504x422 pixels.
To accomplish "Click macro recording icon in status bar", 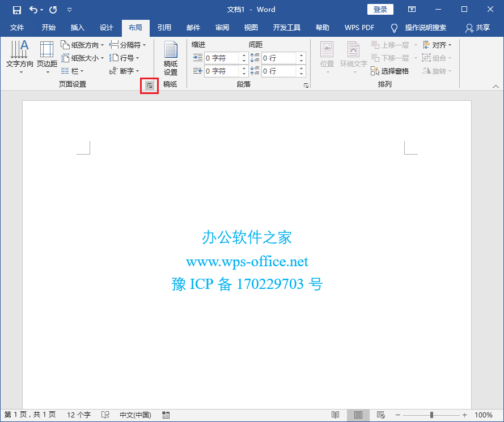I will click(x=166, y=415).
